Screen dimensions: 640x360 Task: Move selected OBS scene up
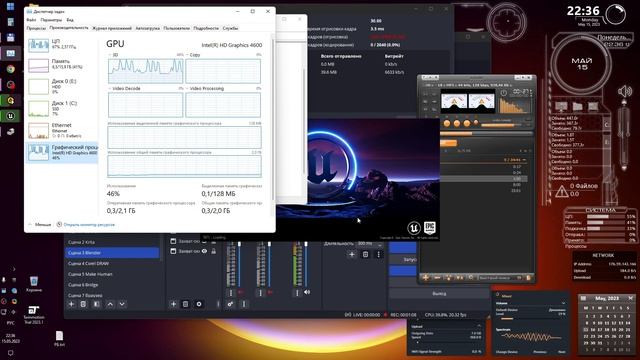pos(110,304)
